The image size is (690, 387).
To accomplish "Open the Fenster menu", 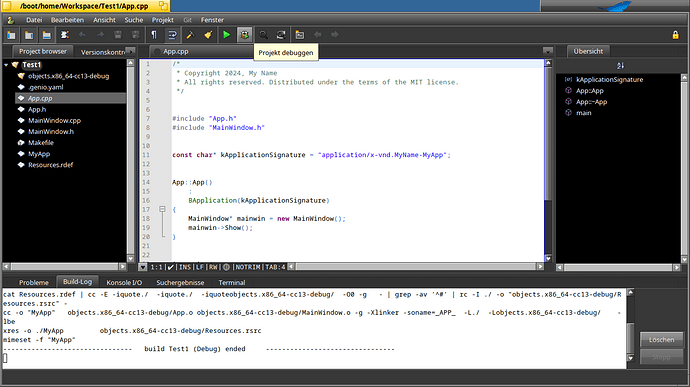I will point(212,20).
